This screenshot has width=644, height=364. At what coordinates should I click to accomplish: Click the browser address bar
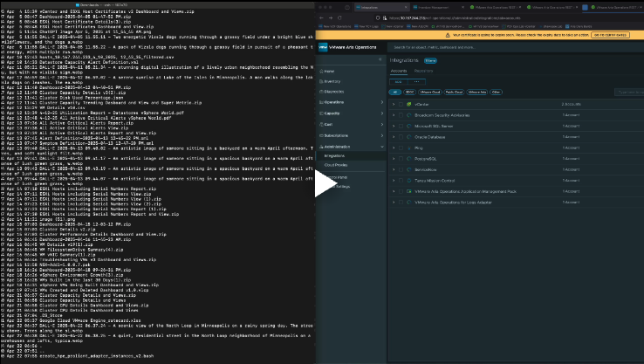(510, 18)
